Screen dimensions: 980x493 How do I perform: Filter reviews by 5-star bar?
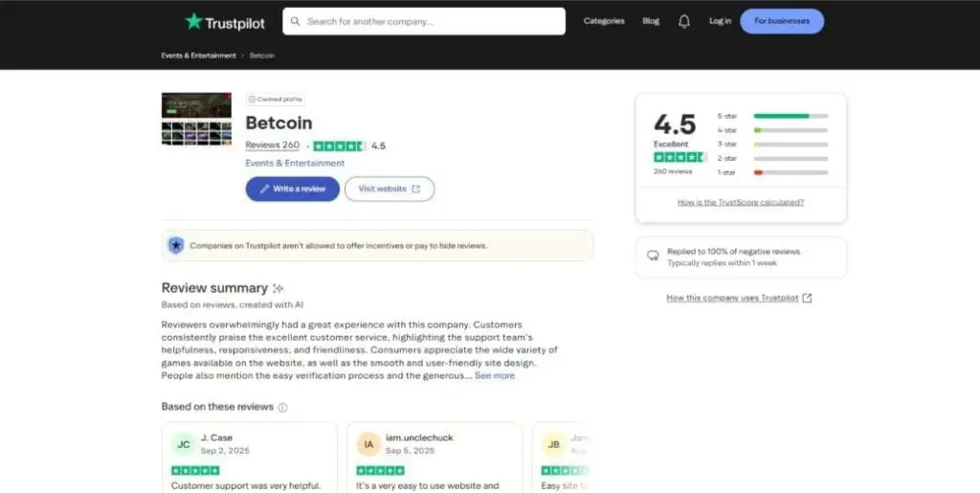pos(791,116)
